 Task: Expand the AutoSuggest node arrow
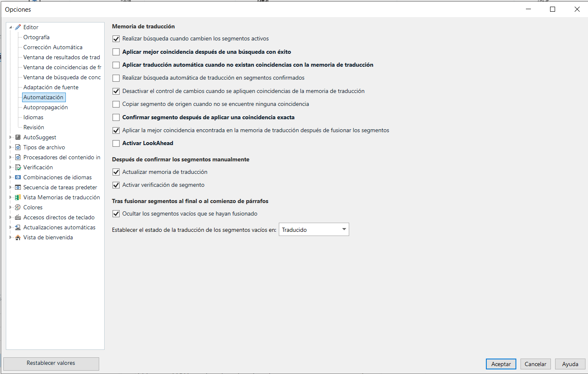[x=10, y=137]
